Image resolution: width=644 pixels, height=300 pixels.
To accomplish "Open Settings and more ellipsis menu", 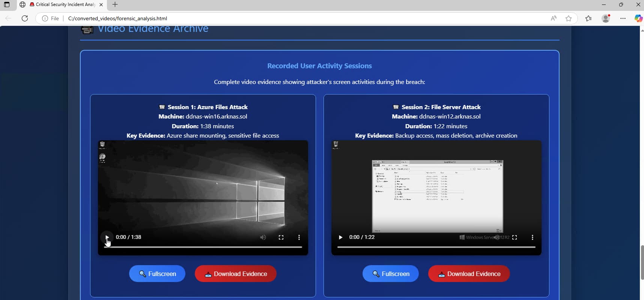I will (x=623, y=18).
